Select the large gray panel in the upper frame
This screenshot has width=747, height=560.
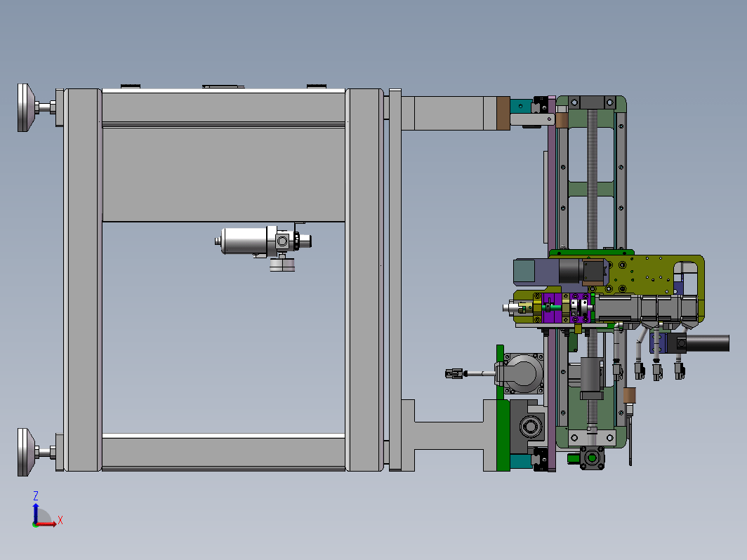point(223,175)
